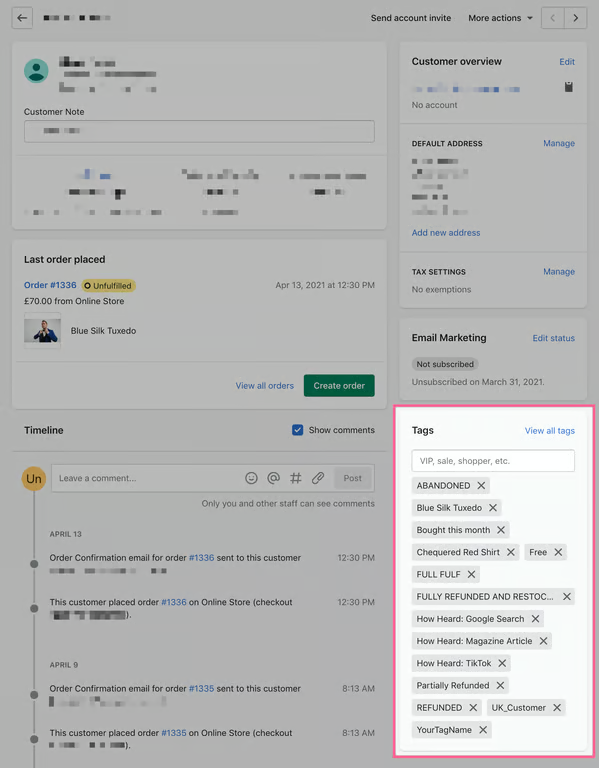Viewport: 599px width, 768px height.
Task: Click the No account text
Action: pos(434,105)
